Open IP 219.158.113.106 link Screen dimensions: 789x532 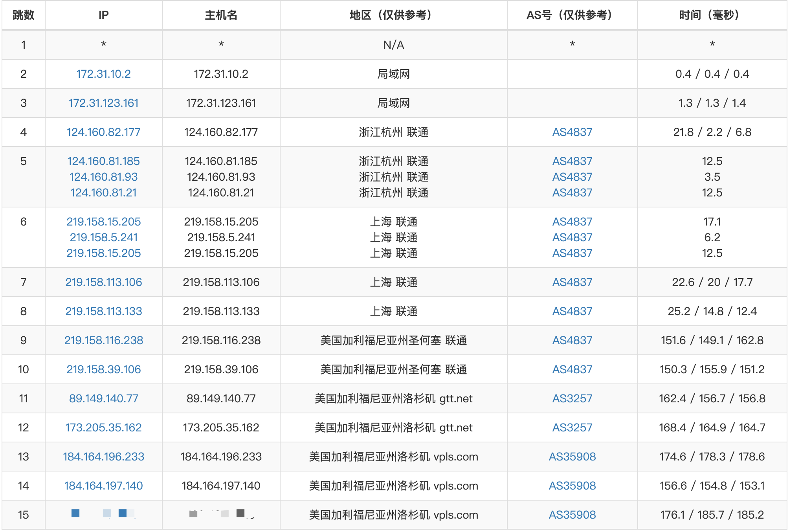pos(103,282)
